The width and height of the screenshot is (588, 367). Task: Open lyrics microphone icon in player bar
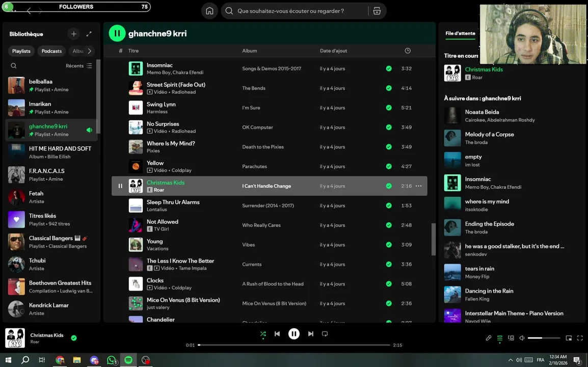coord(488,338)
